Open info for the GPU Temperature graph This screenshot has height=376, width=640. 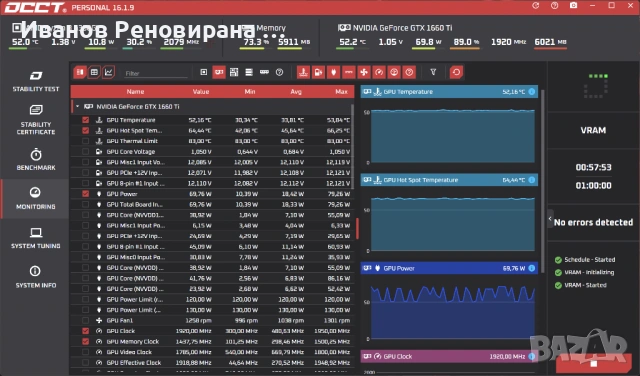(531, 91)
